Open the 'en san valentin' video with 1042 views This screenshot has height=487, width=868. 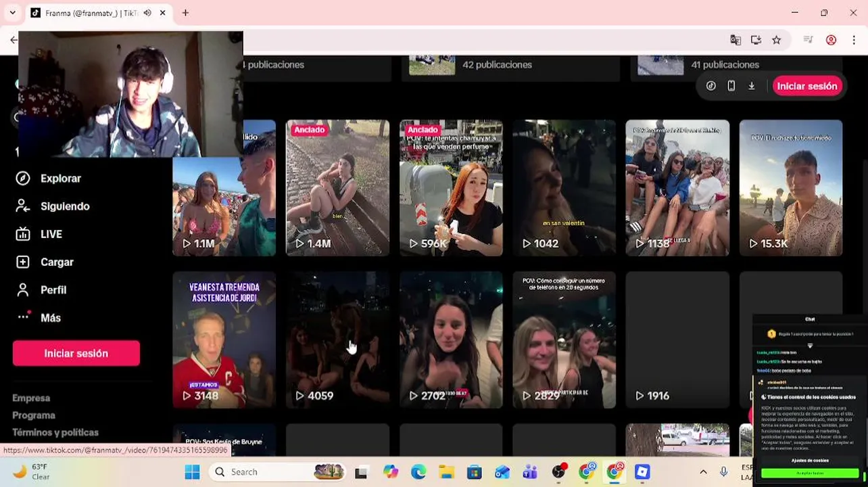564,188
